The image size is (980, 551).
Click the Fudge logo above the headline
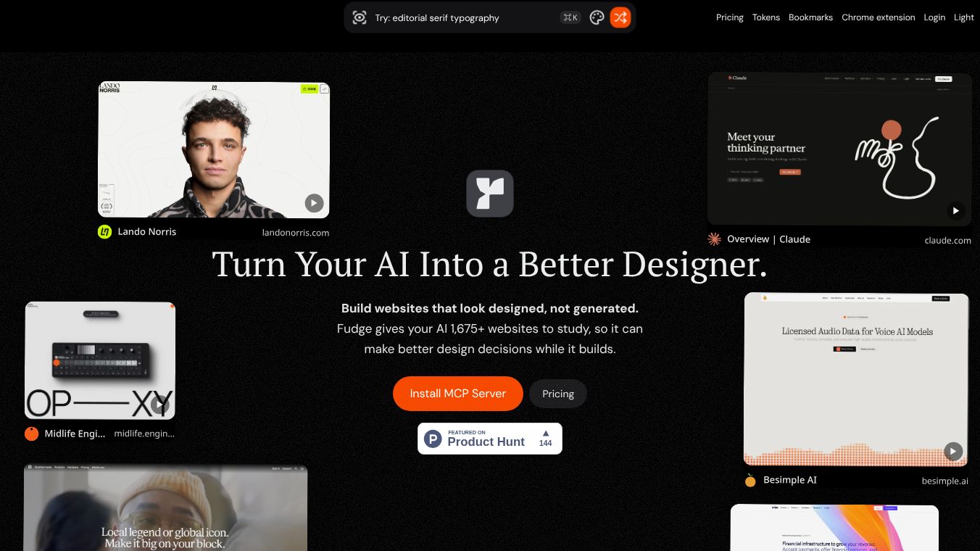click(490, 194)
